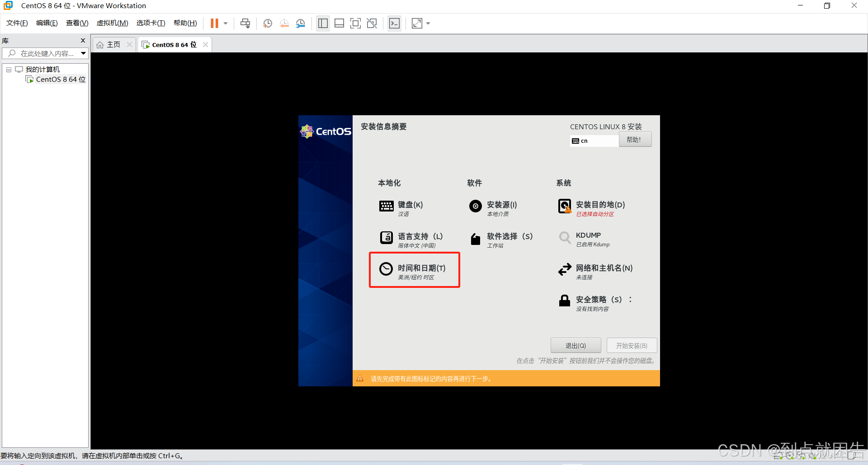The height and width of the screenshot is (465, 868).
Task: Take a snapshot of this VM
Action: [268, 23]
